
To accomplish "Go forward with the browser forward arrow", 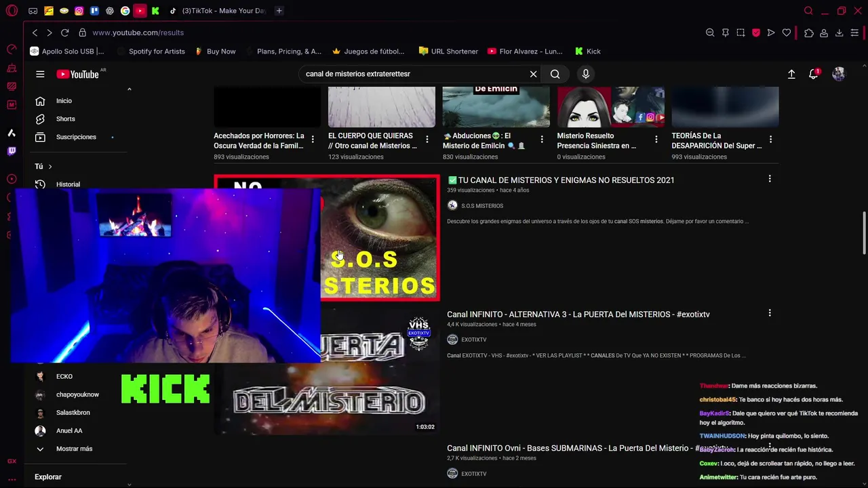I will coord(50,33).
